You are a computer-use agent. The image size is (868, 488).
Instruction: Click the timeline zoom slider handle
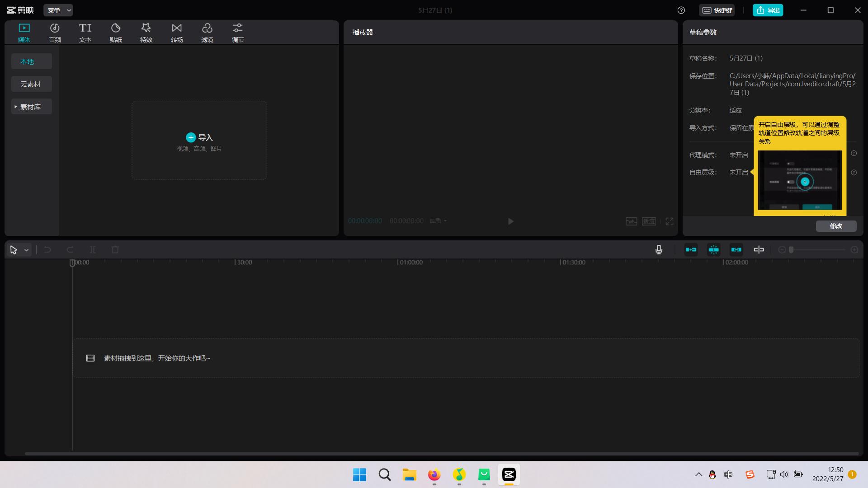click(x=791, y=250)
